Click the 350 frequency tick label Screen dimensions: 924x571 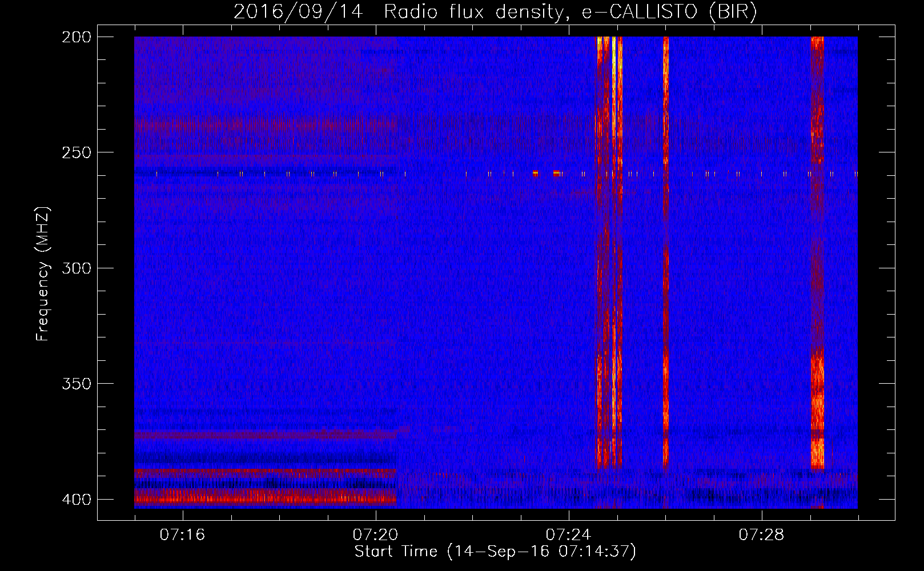point(77,383)
